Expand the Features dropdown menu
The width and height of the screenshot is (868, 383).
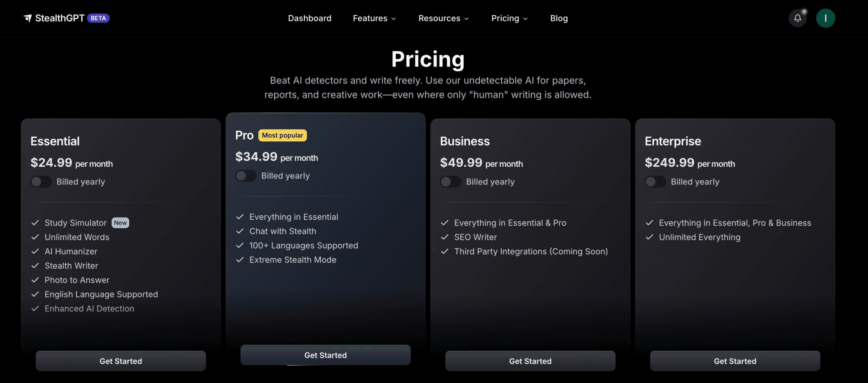pos(374,18)
